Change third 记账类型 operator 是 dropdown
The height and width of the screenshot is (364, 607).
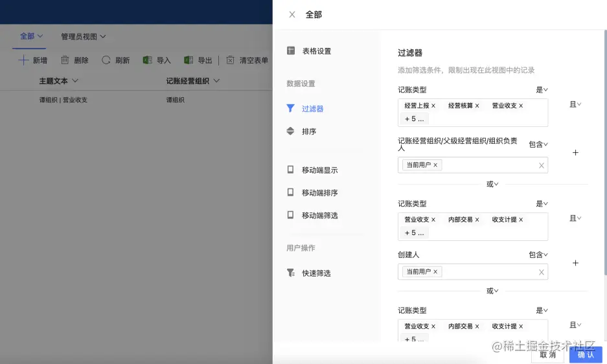pyautogui.click(x=542, y=310)
